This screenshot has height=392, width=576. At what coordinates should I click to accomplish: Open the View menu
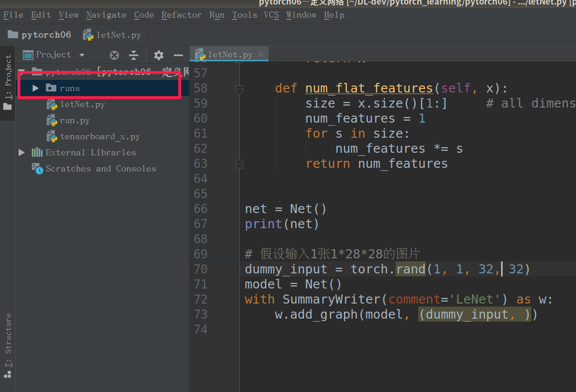(69, 15)
